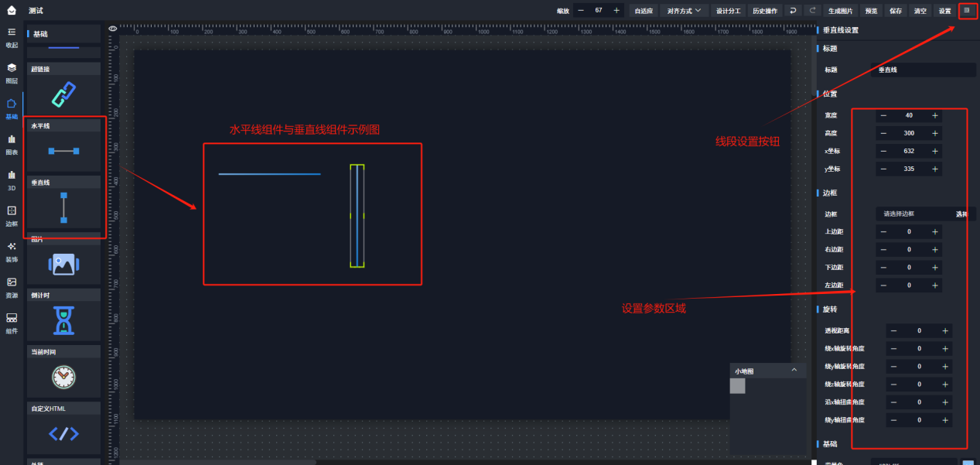Viewport: 980px width, 465px height.
Task: Toggle the ruler eye visibility icon
Action: (113, 29)
